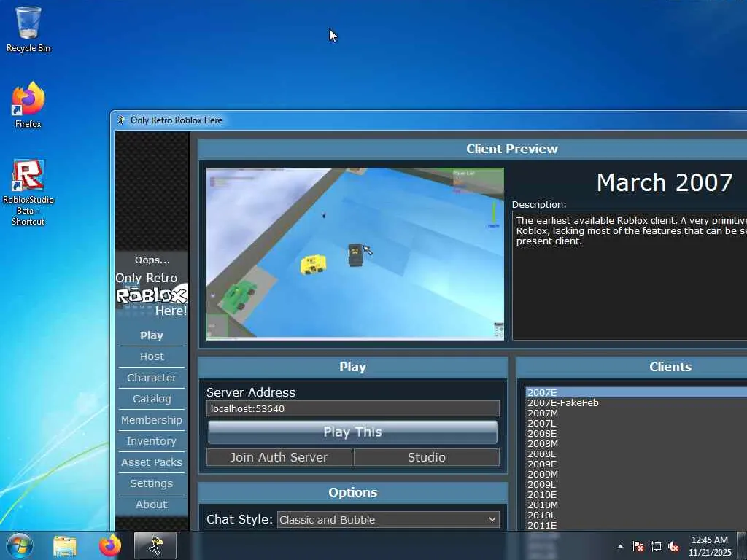Select the 2008M client
Screen dimensions: 747x560
(x=636, y=444)
